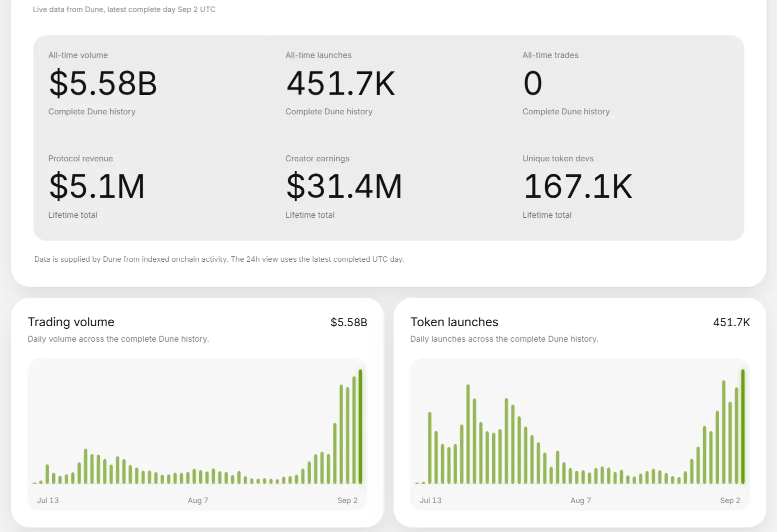Click the Trading volume chart title
The width and height of the screenshot is (777, 532).
tap(71, 322)
